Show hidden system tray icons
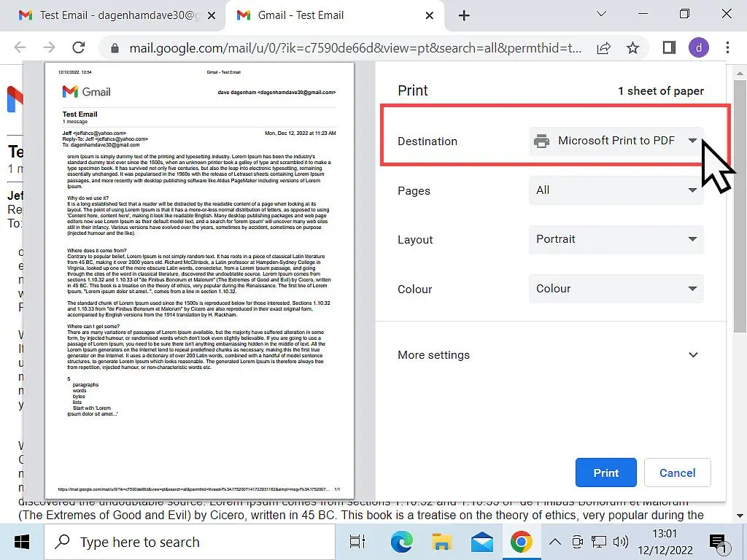 pos(554,542)
